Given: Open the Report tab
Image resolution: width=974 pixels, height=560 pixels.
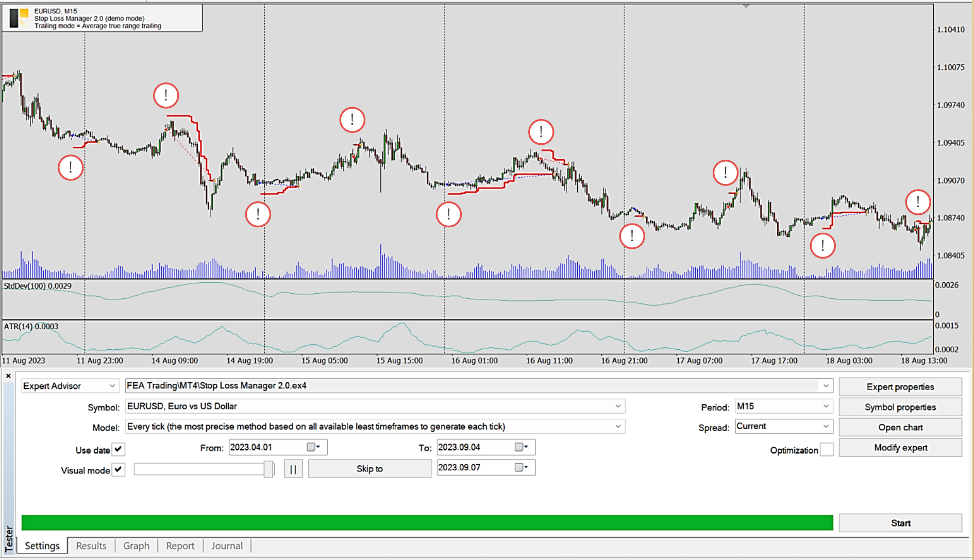Looking at the screenshot, I should tap(180, 546).
